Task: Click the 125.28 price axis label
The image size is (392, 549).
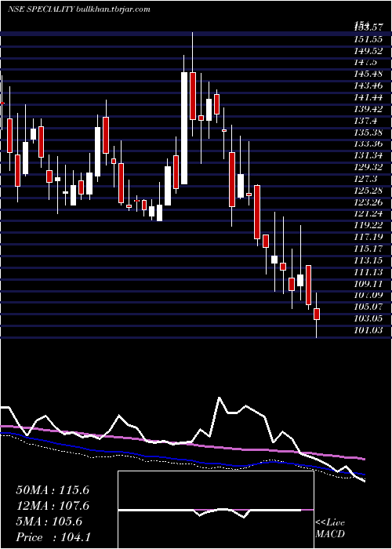Action: pos(368,191)
